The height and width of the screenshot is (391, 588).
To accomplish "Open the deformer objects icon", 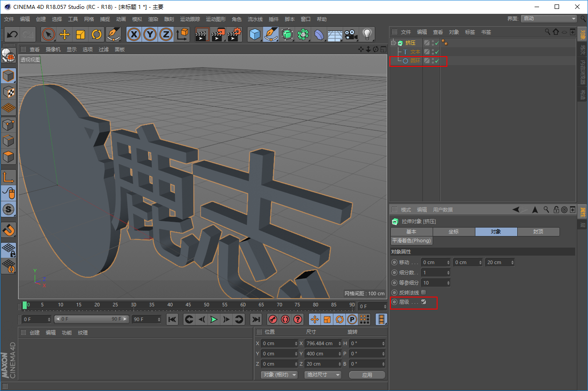I will 319,34.
